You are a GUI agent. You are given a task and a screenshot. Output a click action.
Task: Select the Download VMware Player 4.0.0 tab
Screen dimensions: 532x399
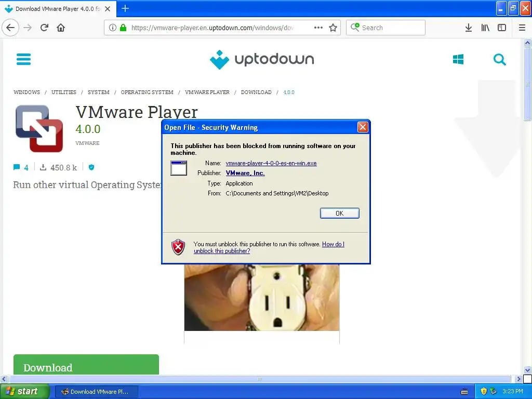coord(58,9)
